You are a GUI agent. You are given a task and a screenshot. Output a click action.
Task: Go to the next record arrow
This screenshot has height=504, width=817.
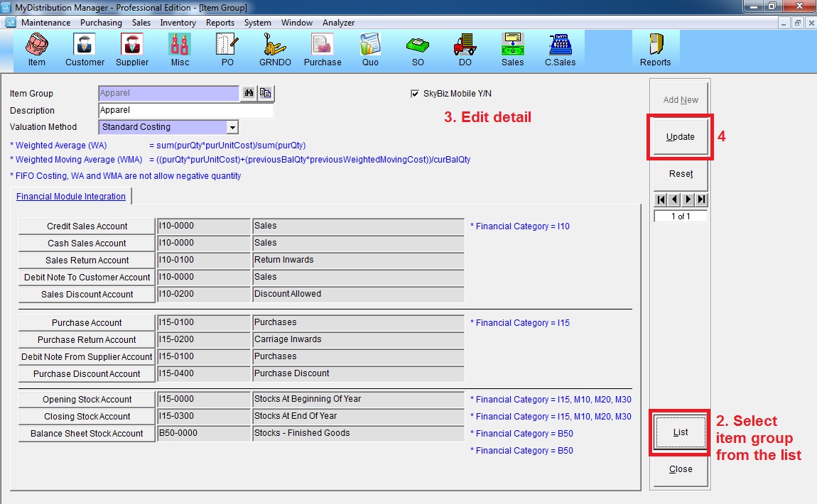point(688,199)
